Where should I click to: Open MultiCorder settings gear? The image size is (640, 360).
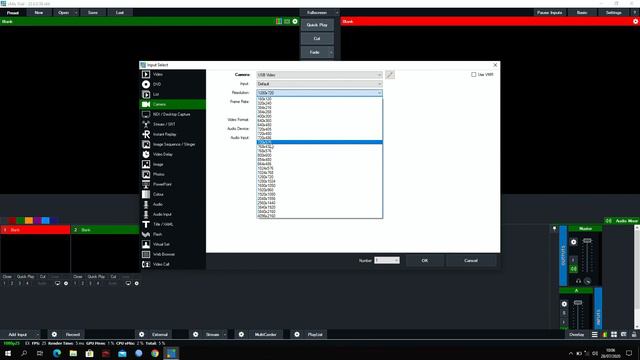[241, 334]
